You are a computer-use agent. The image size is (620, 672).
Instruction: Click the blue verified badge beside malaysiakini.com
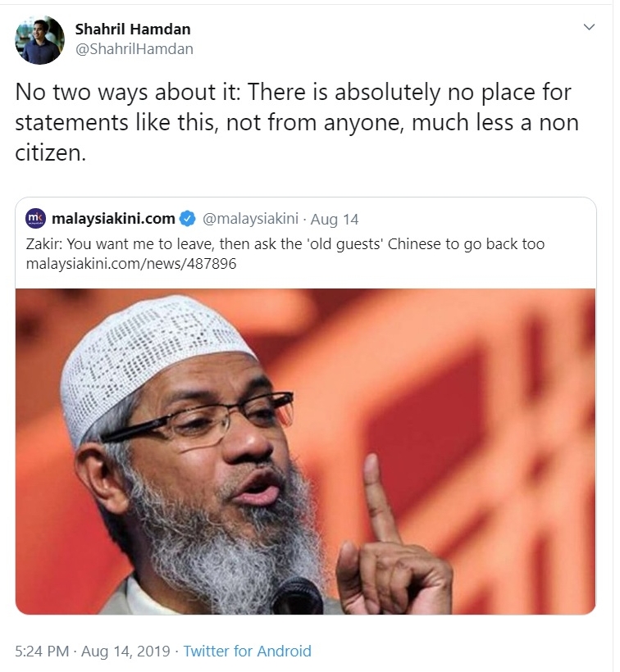point(187,219)
